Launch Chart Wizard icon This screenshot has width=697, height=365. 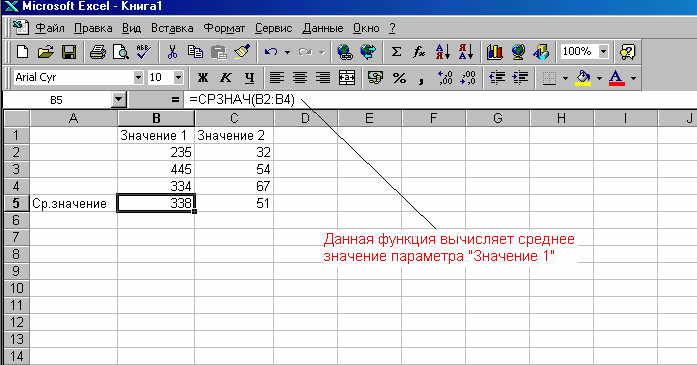[x=494, y=52]
